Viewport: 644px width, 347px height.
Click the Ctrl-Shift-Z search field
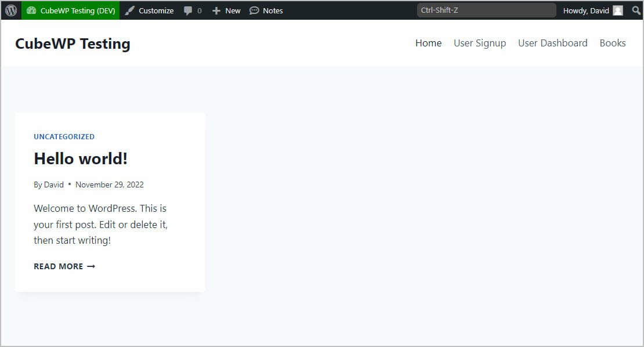tap(486, 9)
